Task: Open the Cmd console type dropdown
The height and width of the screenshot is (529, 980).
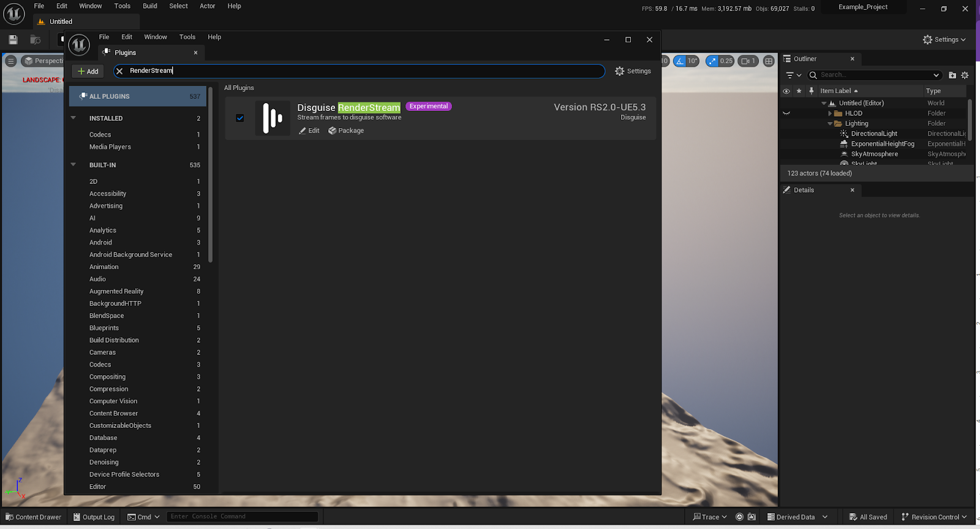Action: click(143, 517)
